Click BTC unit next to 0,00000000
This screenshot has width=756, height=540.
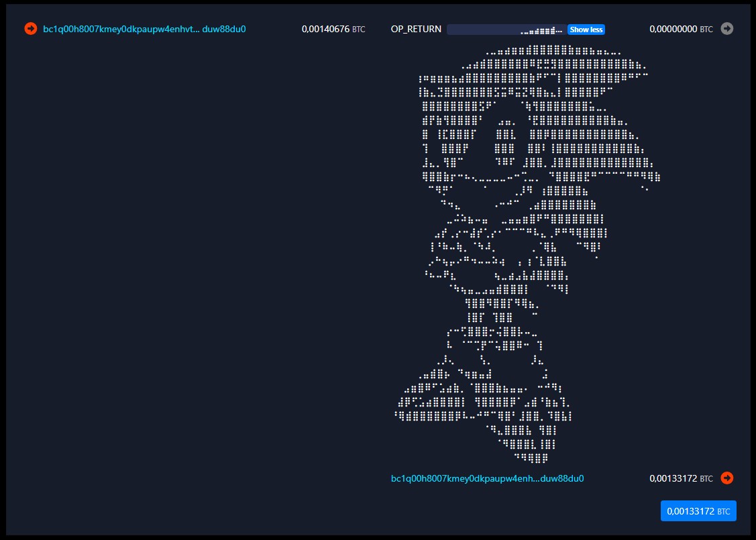[706, 30]
